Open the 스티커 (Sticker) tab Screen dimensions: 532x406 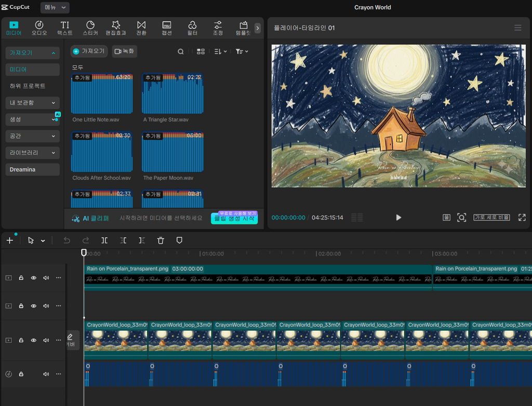pyautogui.click(x=90, y=28)
